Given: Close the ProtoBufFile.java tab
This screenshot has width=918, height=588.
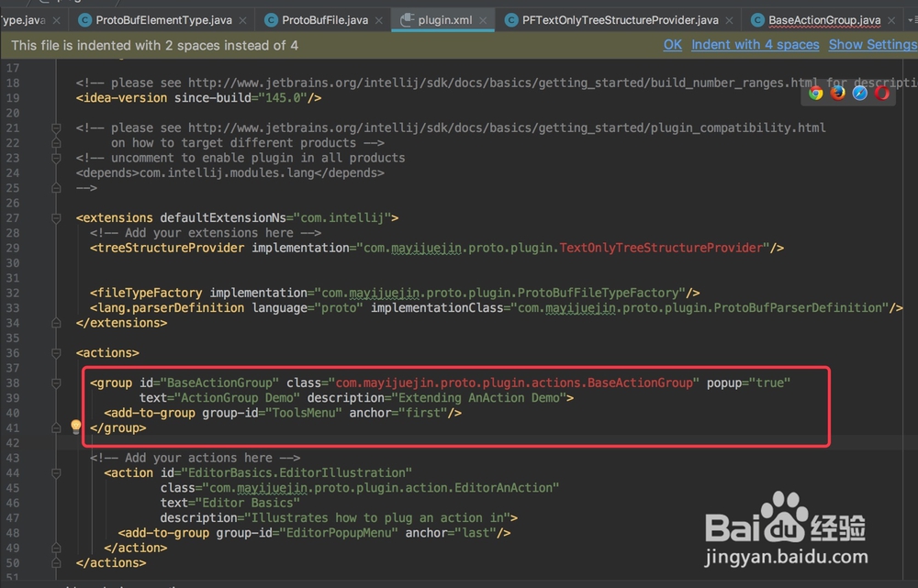Looking at the screenshot, I should [379, 20].
